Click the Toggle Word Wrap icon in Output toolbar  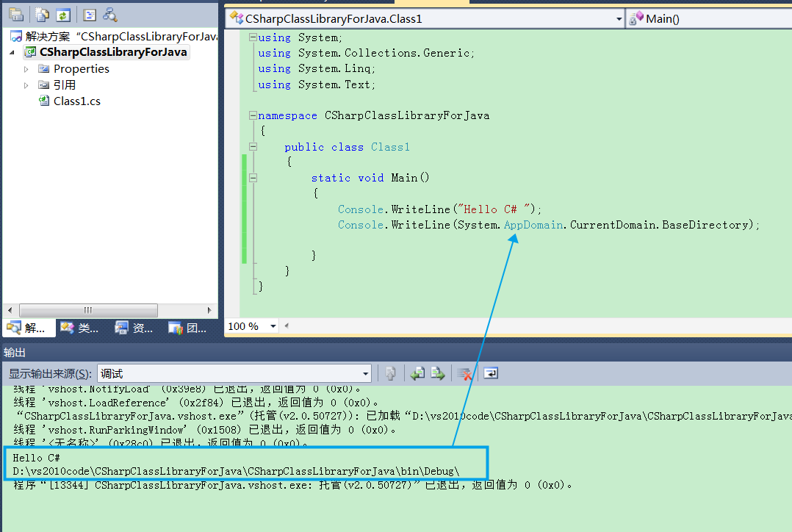[491, 373]
